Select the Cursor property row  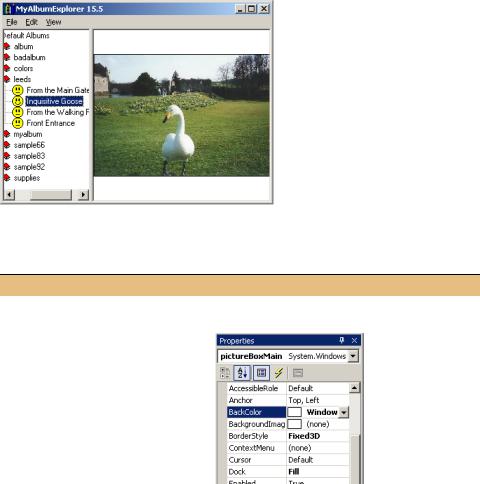pos(288,460)
